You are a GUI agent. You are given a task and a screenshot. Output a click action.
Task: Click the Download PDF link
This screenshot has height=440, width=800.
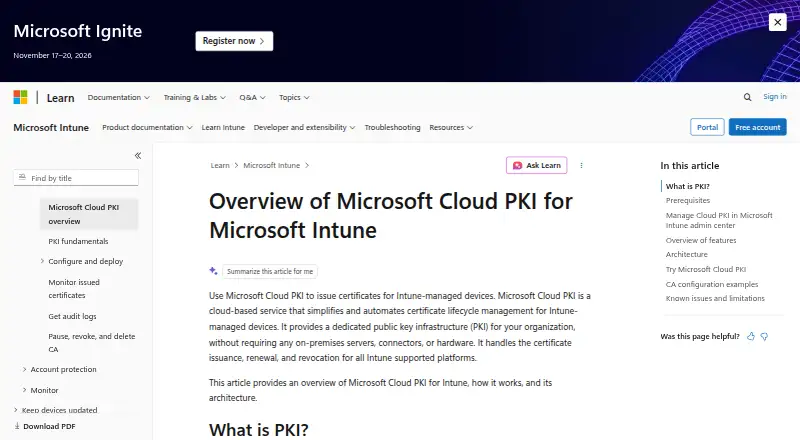click(49, 426)
